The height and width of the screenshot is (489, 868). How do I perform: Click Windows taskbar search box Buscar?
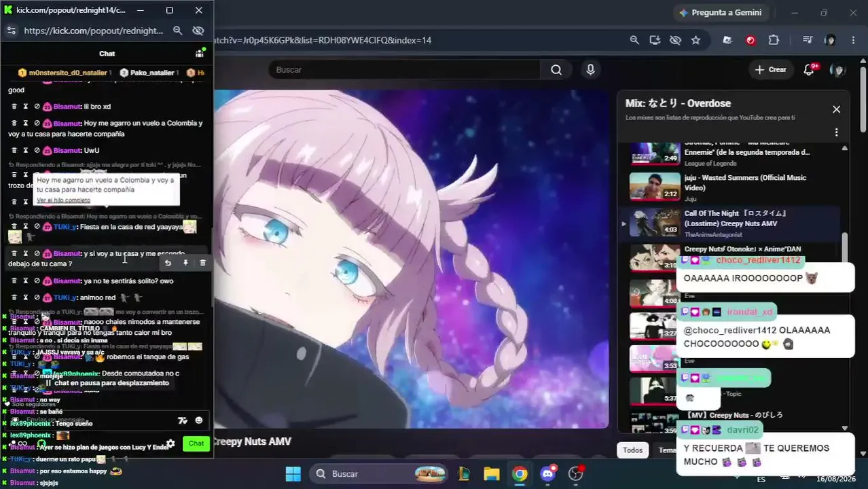coord(380,473)
